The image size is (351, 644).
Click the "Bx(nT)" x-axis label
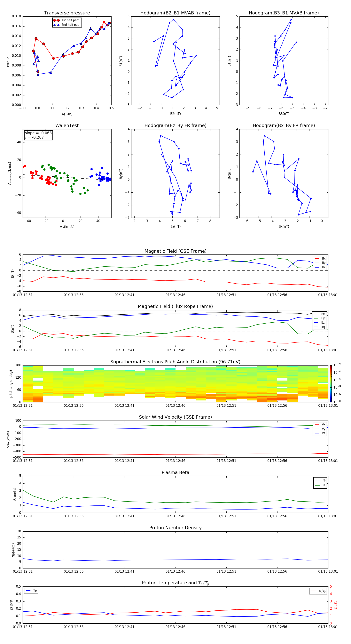pyautogui.click(x=284, y=227)
